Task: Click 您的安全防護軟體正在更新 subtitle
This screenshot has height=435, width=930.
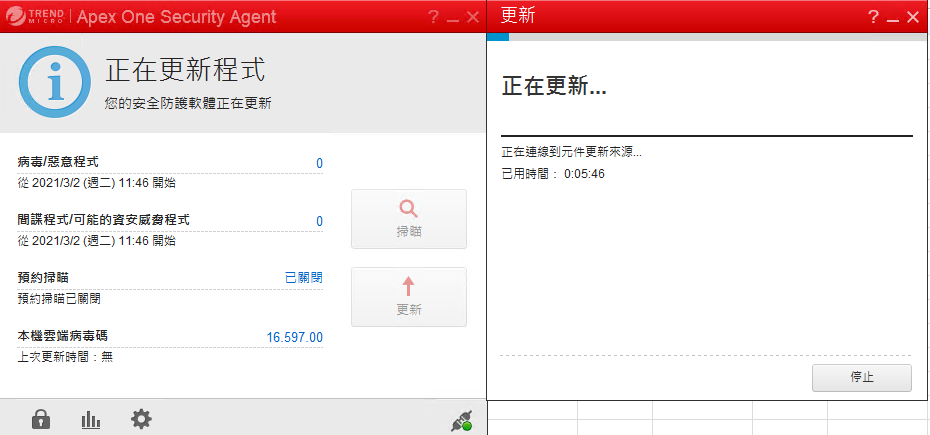Action: pos(188,103)
